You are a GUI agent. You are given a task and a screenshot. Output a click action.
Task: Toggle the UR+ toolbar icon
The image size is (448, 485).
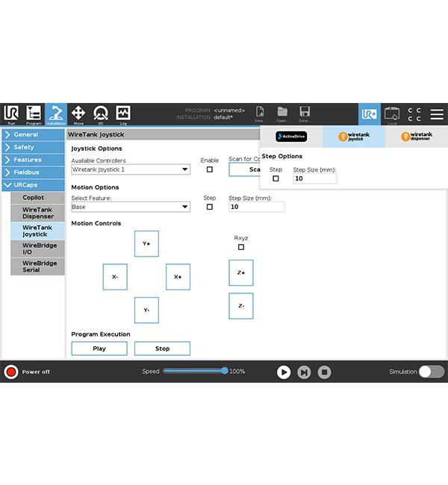370,114
